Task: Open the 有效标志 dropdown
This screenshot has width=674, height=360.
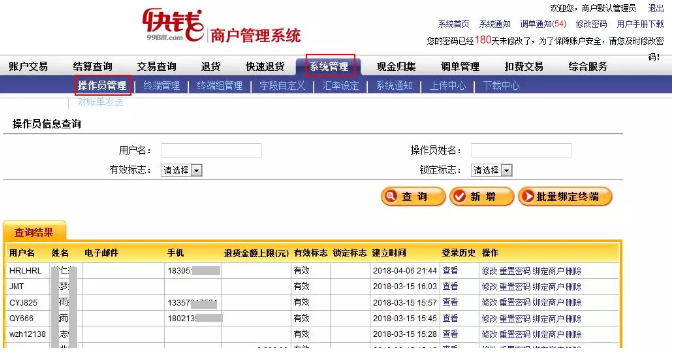Action: tap(181, 170)
